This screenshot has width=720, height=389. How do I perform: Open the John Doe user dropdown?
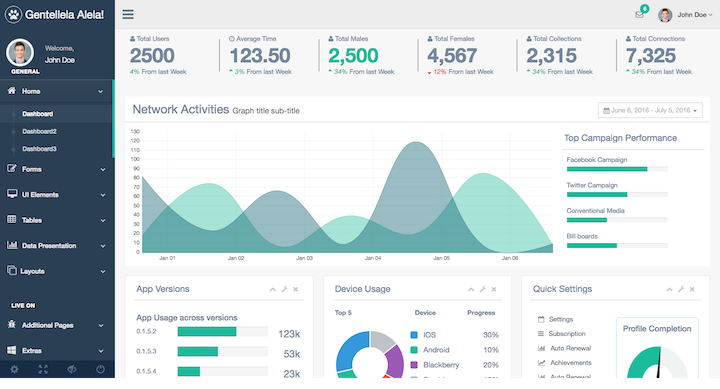pos(686,15)
